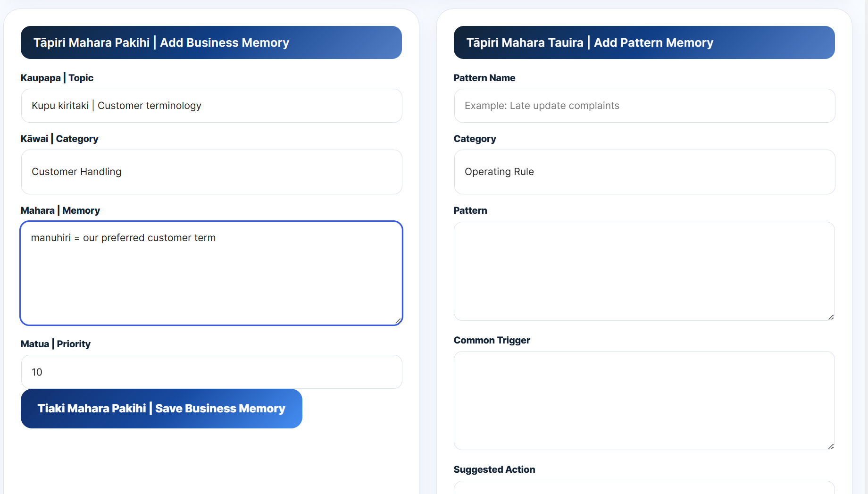Save the business memory
The height and width of the screenshot is (494, 868).
click(161, 409)
